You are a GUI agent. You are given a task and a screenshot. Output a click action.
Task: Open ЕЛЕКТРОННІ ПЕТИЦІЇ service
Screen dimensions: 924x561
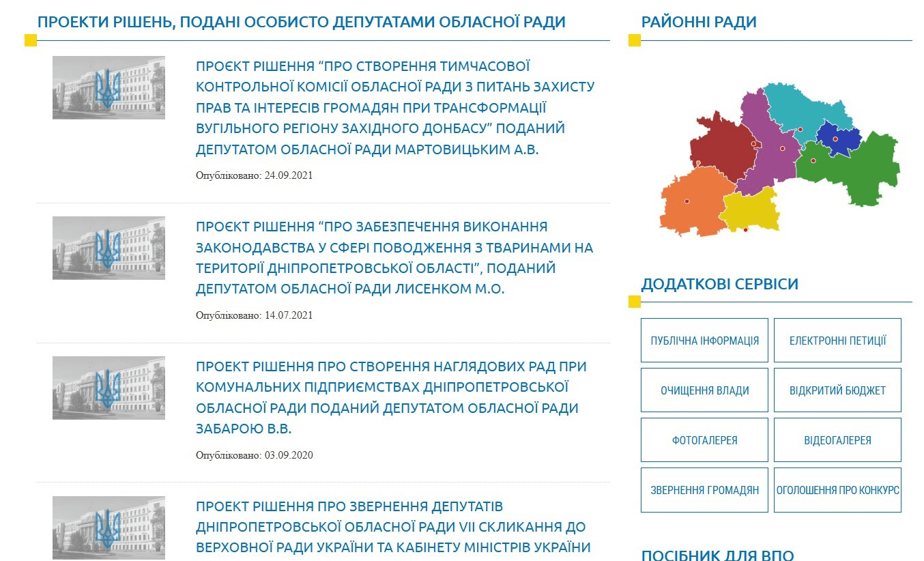click(x=837, y=340)
